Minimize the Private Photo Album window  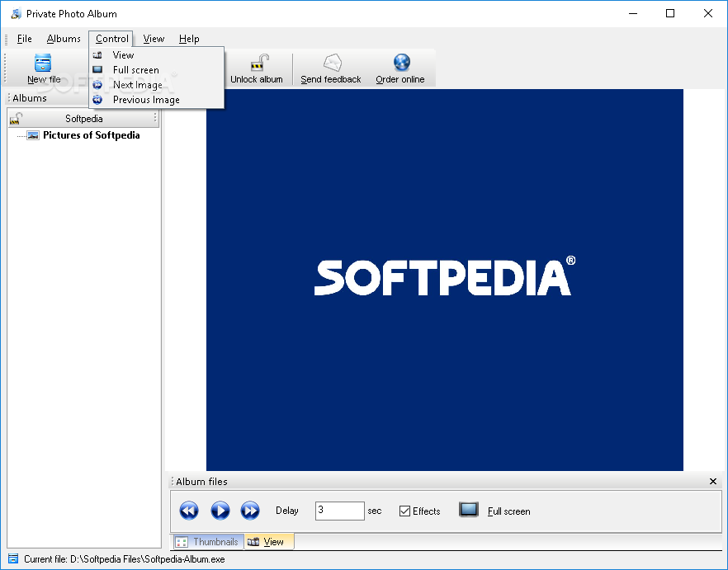point(633,13)
